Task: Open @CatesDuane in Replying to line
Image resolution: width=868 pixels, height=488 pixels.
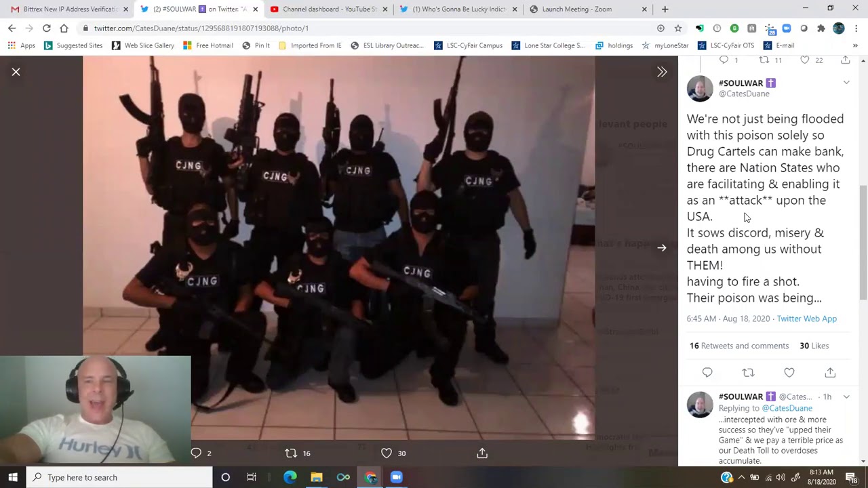Action: click(787, 408)
